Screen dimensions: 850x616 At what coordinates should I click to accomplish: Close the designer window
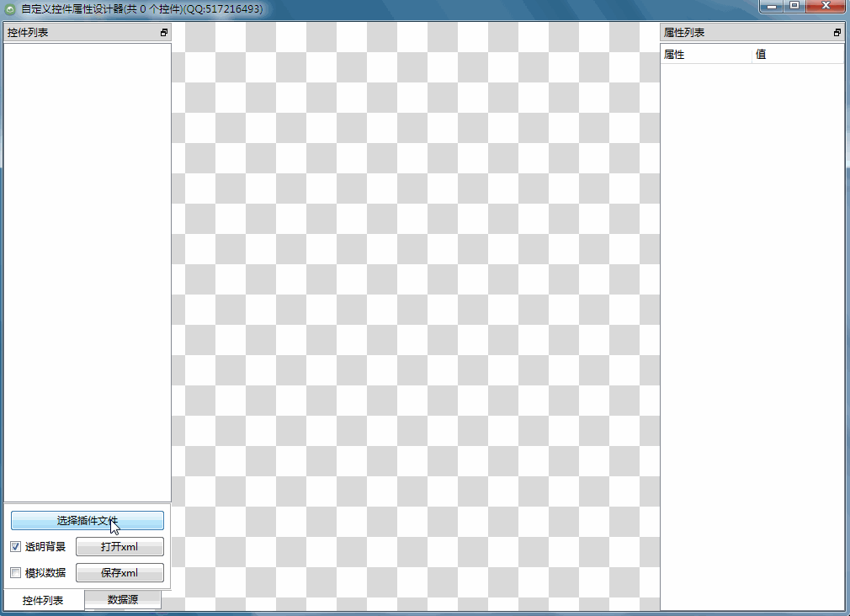coord(826,7)
